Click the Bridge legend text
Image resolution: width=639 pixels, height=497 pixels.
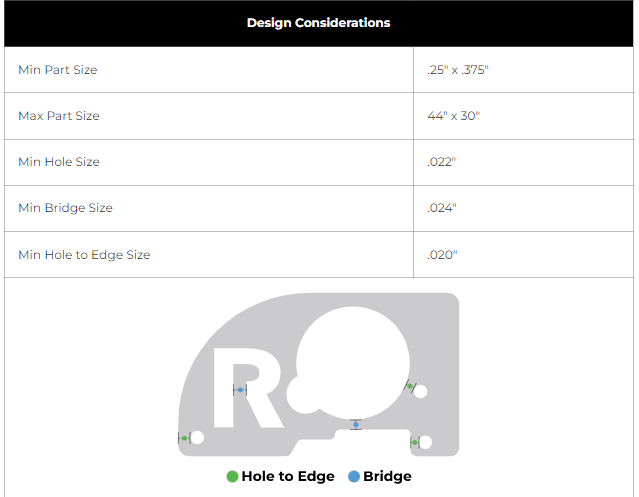(x=387, y=477)
